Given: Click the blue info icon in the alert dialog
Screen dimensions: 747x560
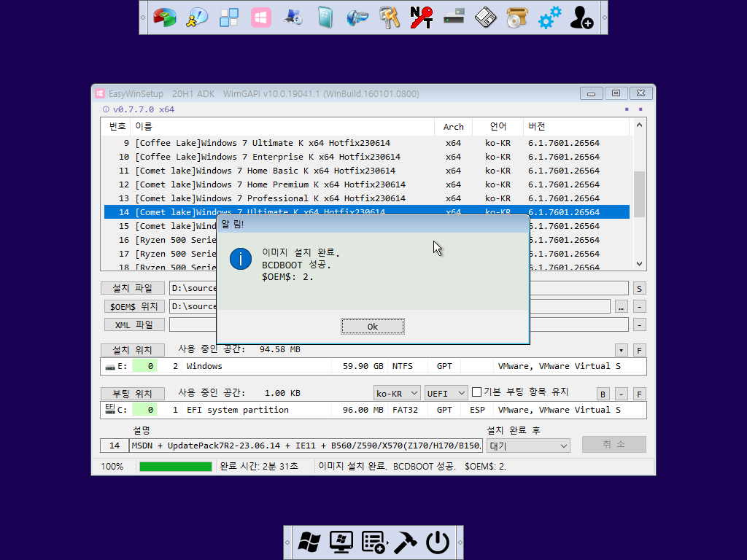Looking at the screenshot, I should (x=241, y=259).
